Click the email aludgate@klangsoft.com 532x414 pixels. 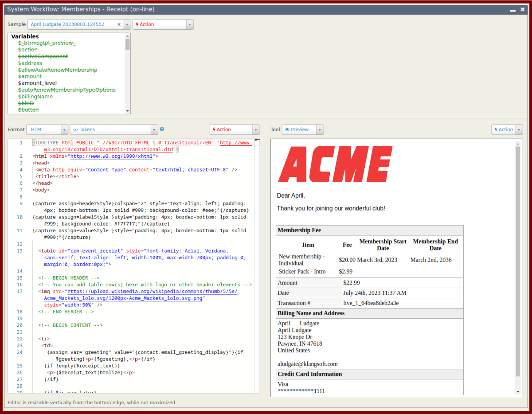[308, 364]
